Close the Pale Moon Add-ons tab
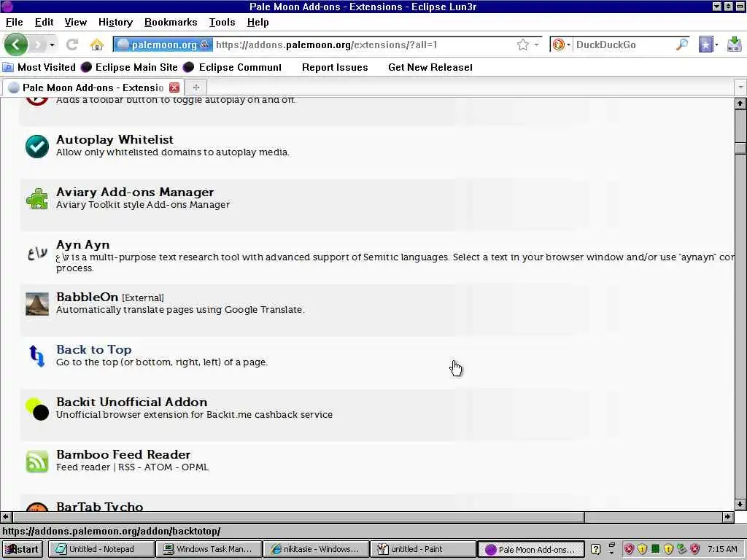Image resolution: width=747 pixels, height=560 pixels. pyautogui.click(x=174, y=87)
